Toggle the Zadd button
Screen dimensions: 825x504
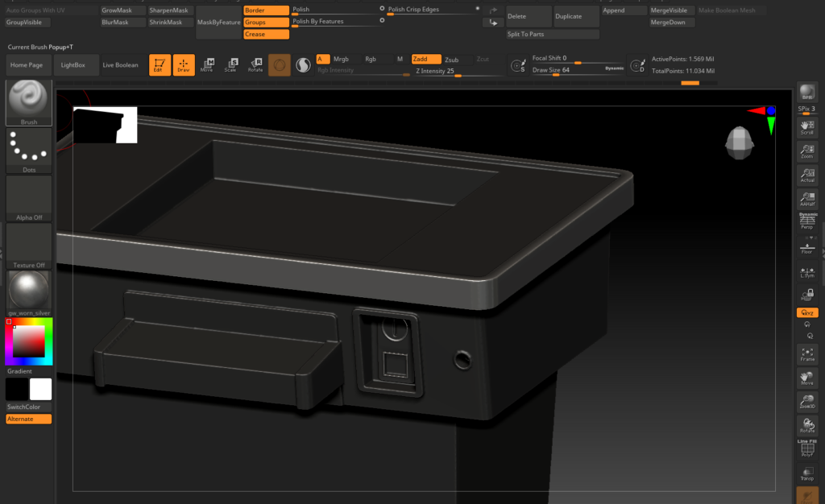coord(426,60)
